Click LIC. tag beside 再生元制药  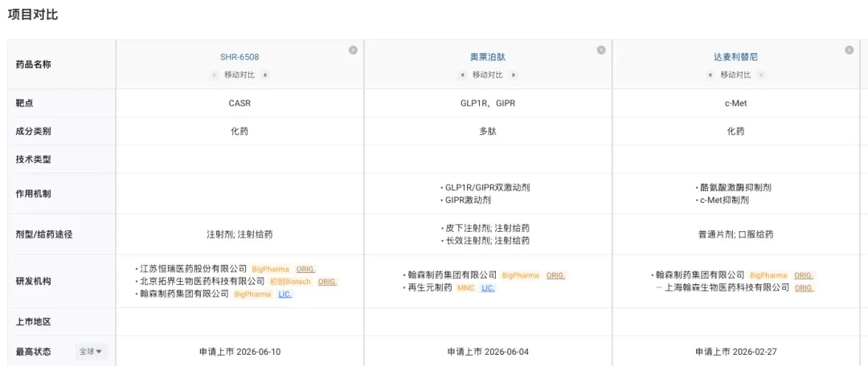point(488,287)
